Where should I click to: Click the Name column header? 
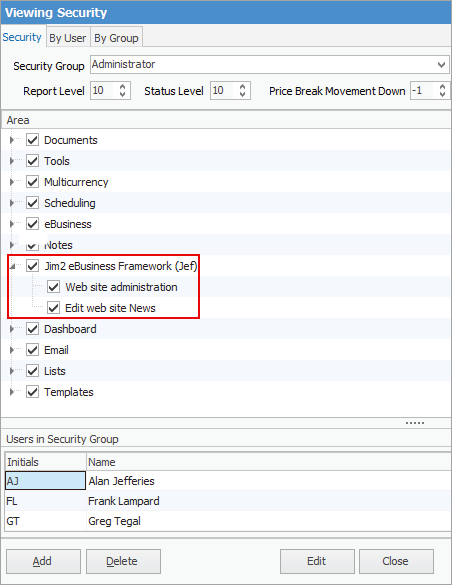tap(269, 462)
